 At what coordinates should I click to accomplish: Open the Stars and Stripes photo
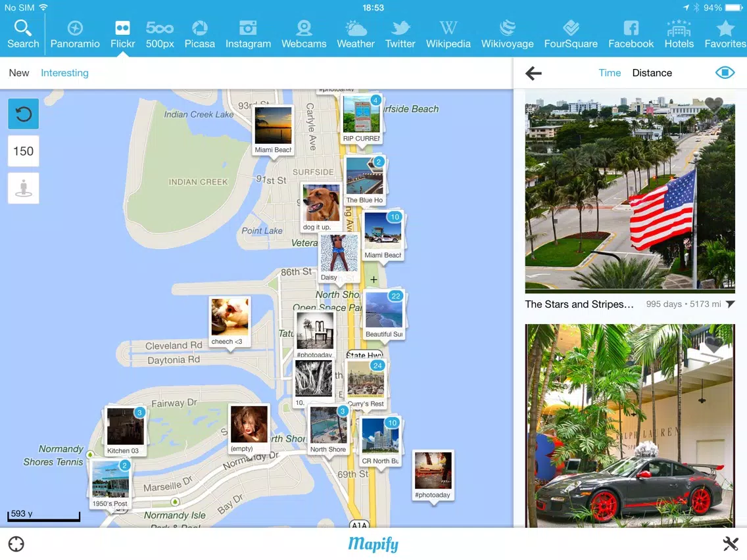[630, 191]
